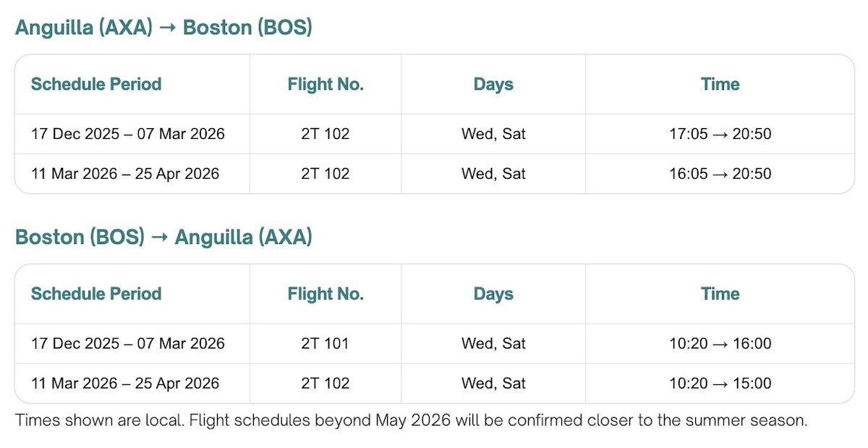Click the 16:05 → 20:50 time cell
Screen dimensions: 868x448
(720, 174)
